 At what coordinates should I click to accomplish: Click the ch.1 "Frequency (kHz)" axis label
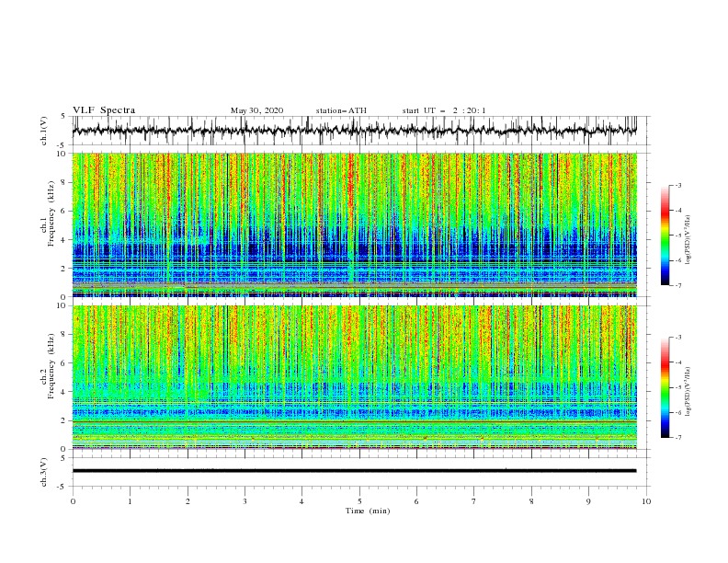click(x=51, y=213)
